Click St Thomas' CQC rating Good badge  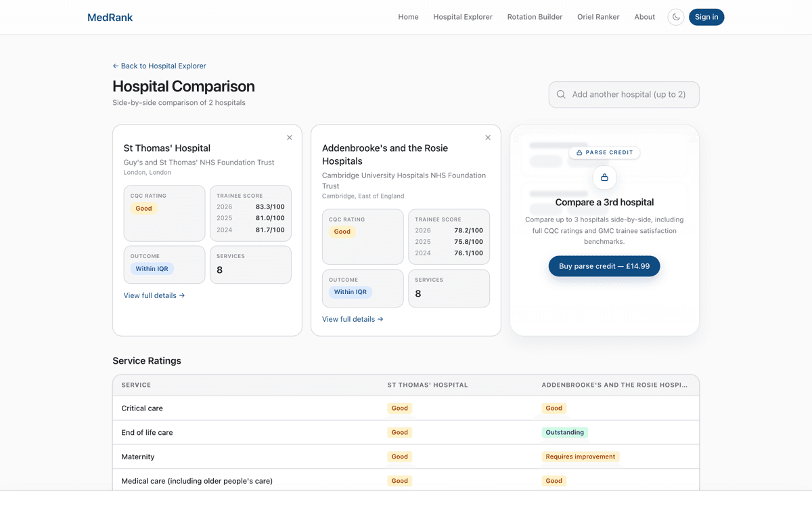click(x=143, y=209)
